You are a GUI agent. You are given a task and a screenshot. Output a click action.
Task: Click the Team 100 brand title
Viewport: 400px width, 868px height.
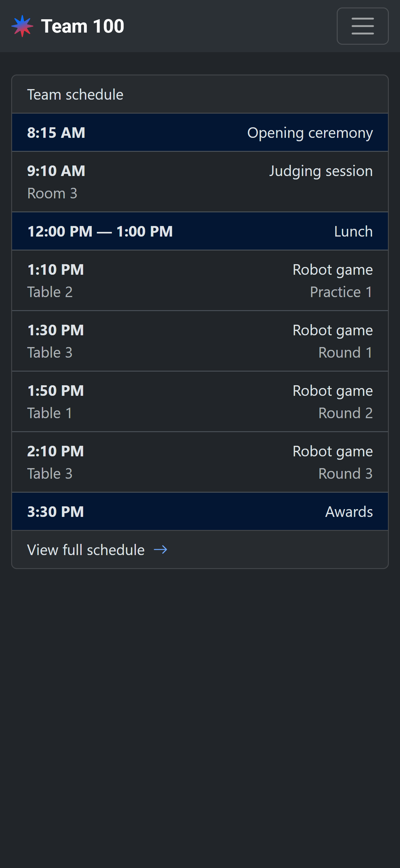82,26
